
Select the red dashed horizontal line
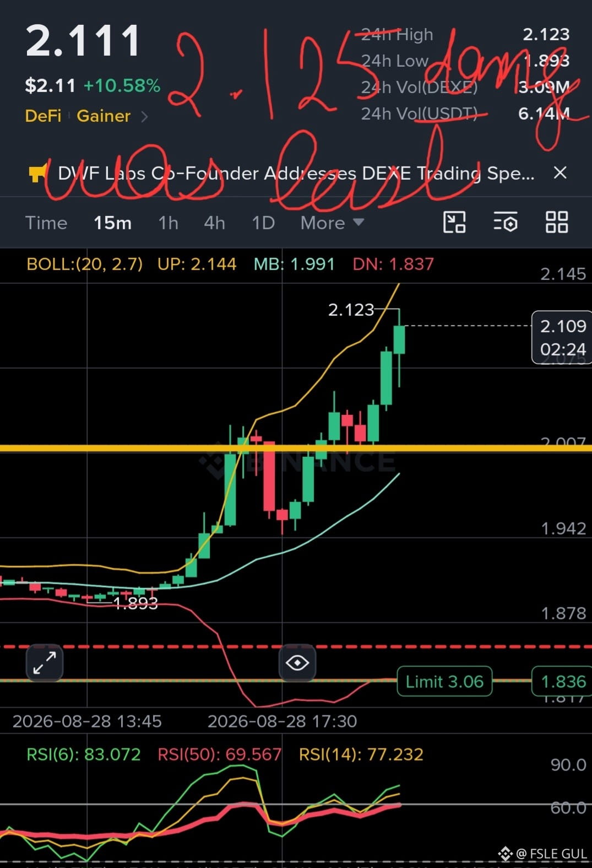click(296, 646)
